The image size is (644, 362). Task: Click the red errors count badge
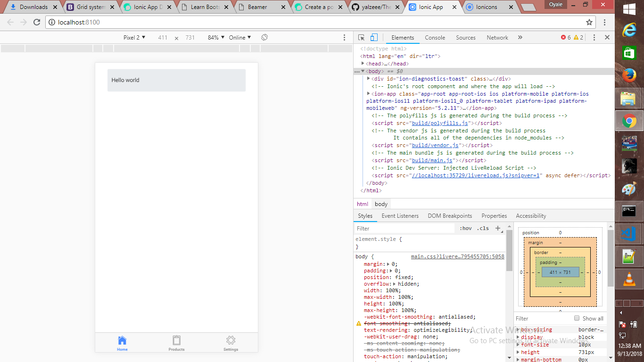(566, 38)
